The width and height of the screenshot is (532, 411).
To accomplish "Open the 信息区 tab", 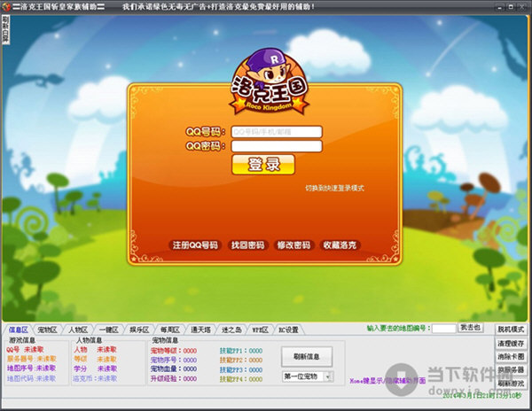I will [x=19, y=330].
